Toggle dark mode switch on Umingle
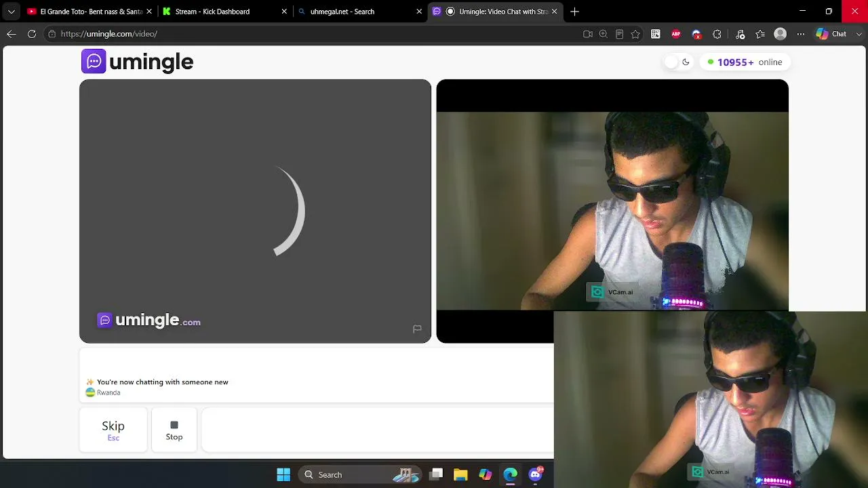868x488 pixels. point(678,62)
